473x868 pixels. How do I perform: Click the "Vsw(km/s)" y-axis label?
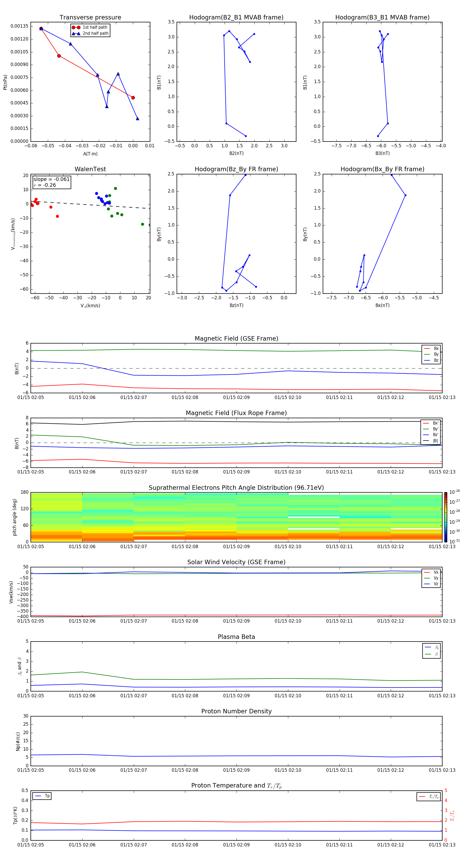click(11, 592)
